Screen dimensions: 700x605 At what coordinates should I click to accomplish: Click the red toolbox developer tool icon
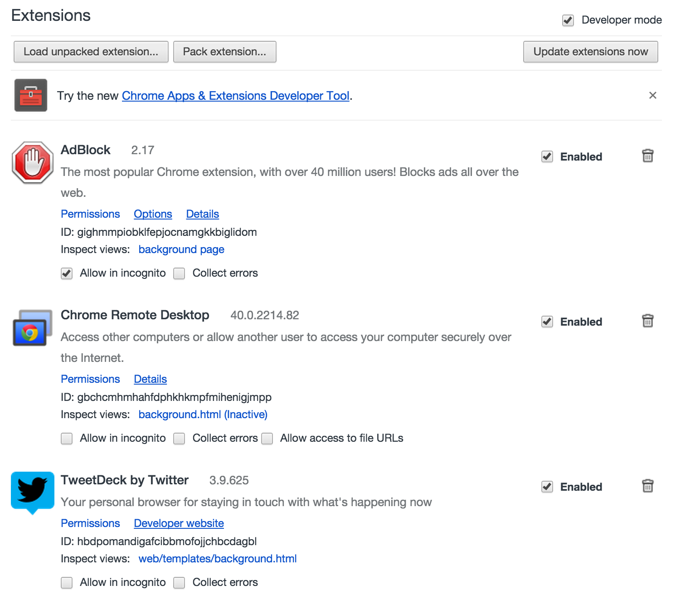tap(31, 95)
